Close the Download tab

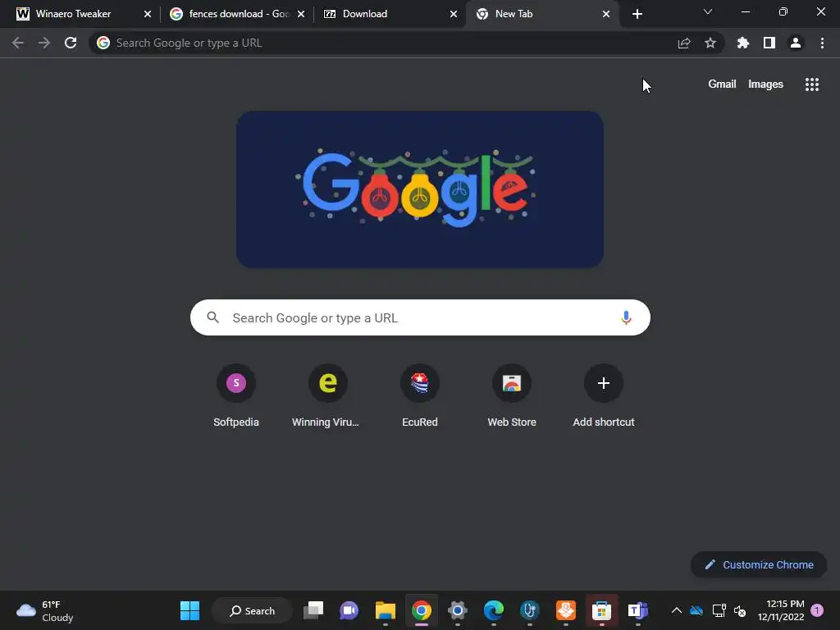point(454,14)
